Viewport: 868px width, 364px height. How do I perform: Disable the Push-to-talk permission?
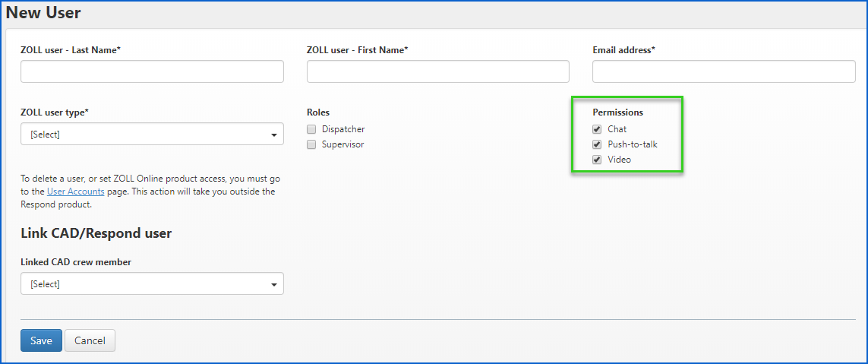597,144
